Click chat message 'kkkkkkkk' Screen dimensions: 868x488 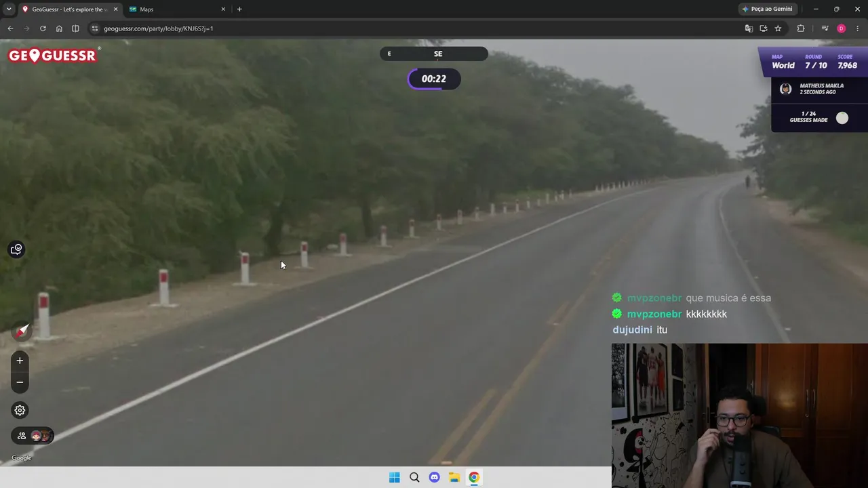(x=707, y=314)
